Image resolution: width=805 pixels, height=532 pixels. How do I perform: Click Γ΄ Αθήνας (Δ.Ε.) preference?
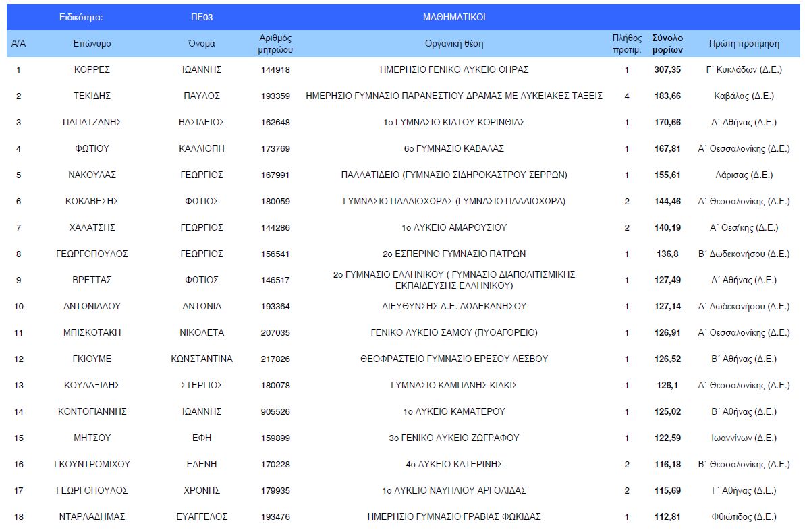(x=744, y=490)
